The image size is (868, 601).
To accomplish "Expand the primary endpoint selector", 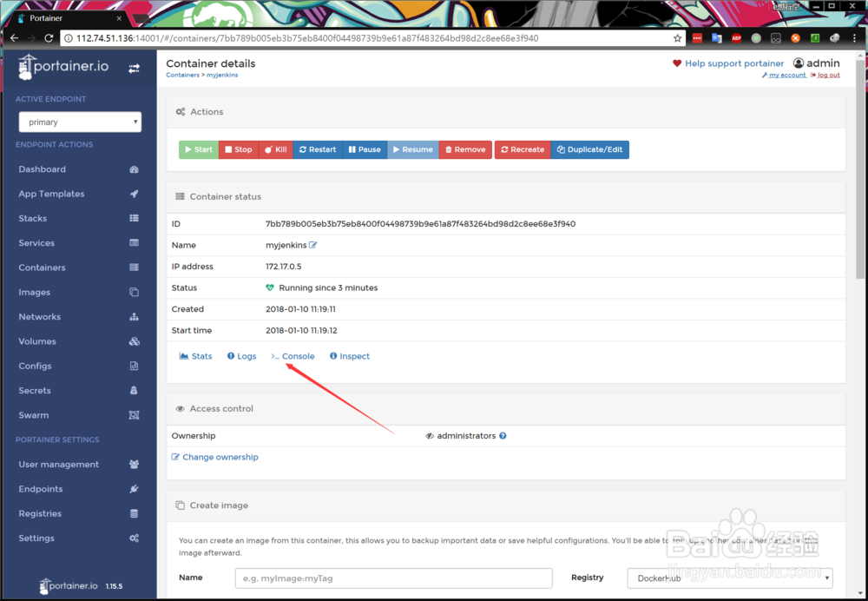I will [x=80, y=122].
